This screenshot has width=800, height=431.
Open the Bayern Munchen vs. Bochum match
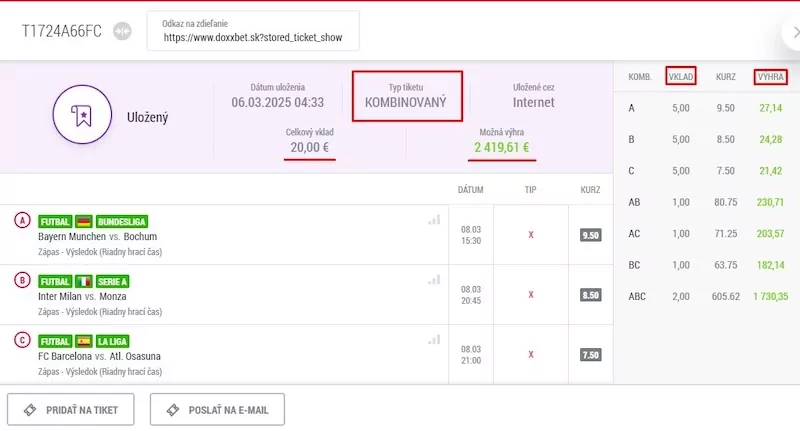pos(97,237)
